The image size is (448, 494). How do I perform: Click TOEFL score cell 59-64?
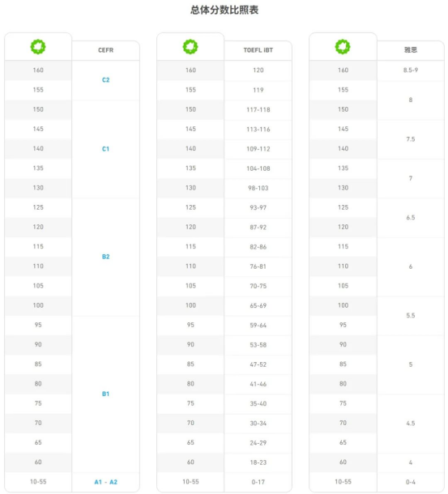pos(258,325)
